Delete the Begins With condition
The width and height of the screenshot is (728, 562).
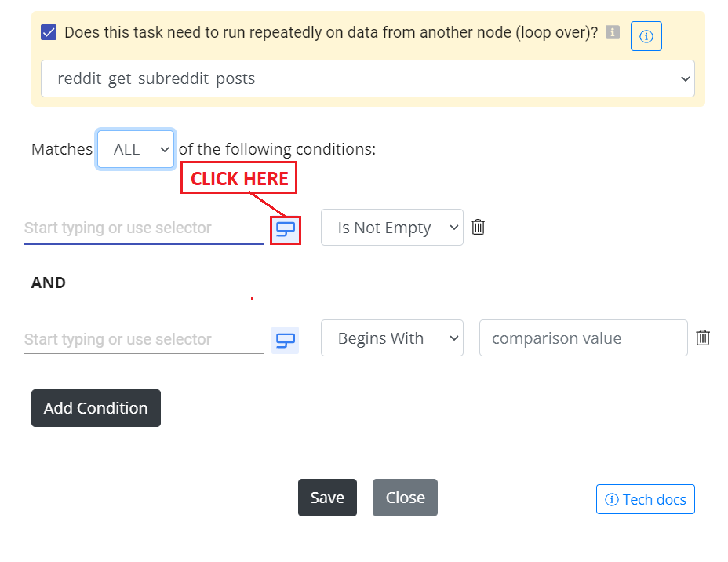click(x=702, y=338)
